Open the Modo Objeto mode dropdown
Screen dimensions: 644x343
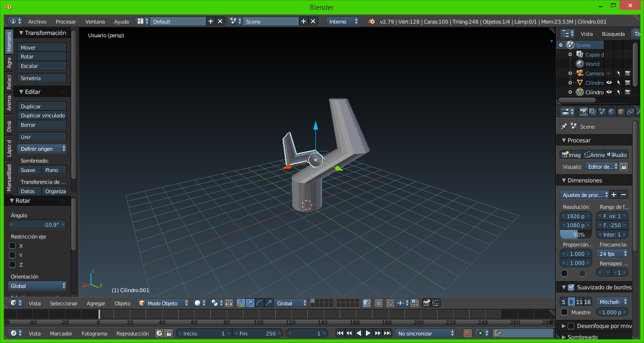[163, 303]
